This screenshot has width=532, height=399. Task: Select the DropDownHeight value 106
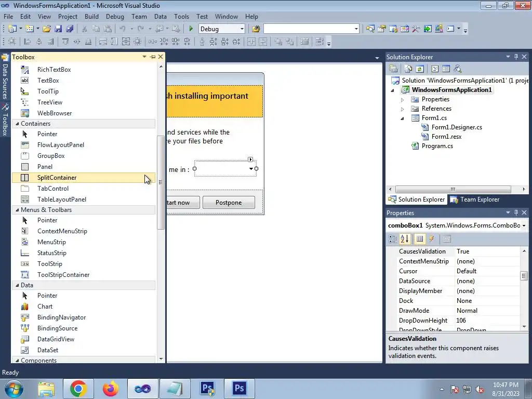coord(461,320)
